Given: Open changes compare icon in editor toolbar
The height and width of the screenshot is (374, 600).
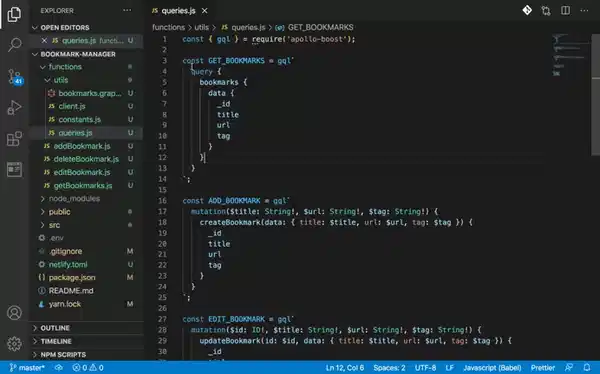Looking at the screenshot, I should [x=546, y=11].
